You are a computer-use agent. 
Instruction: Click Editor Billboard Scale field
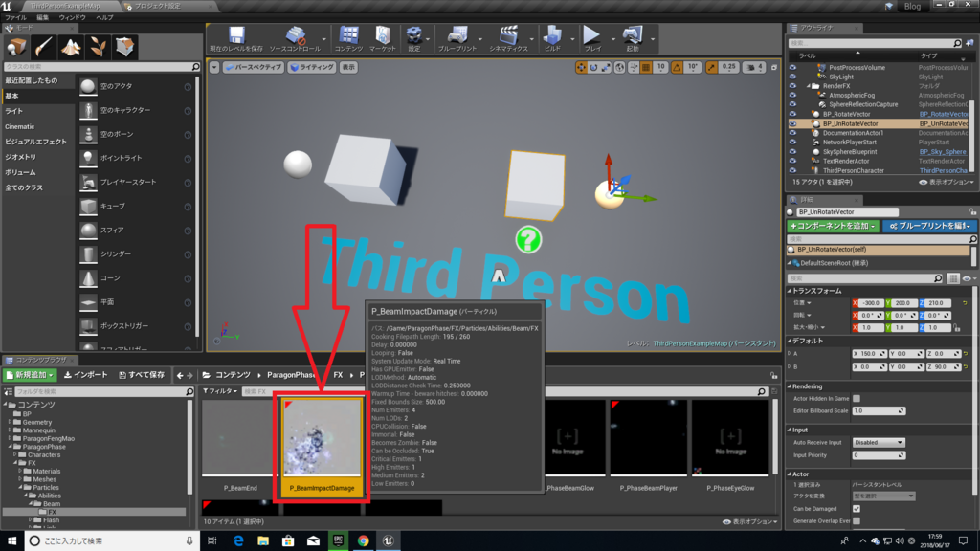click(879, 411)
